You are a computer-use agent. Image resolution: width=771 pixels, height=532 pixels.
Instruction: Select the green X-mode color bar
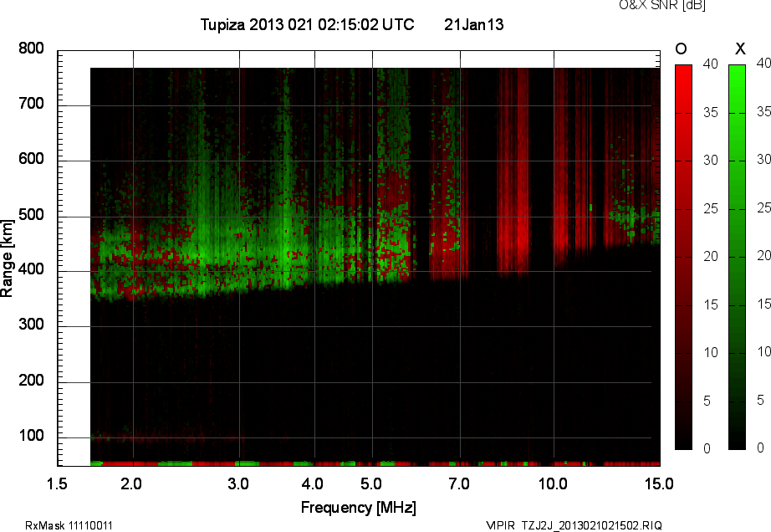(737, 257)
